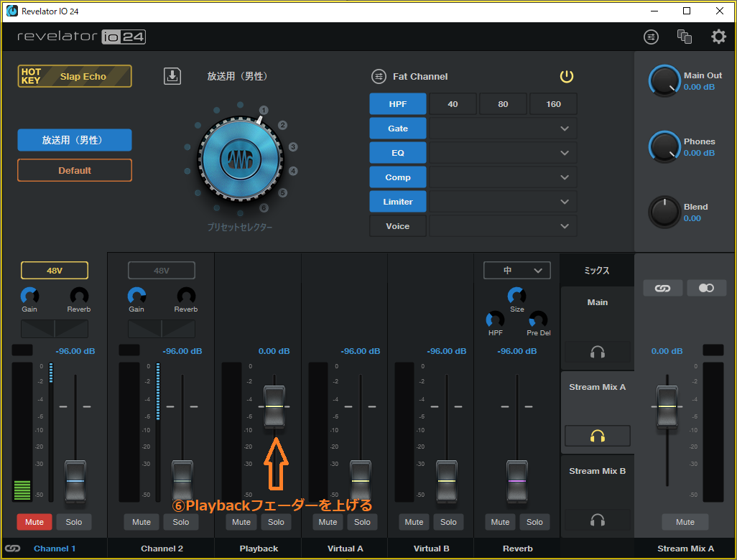Click the scenes copy icon in header
737x560 pixels.
pos(685,37)
